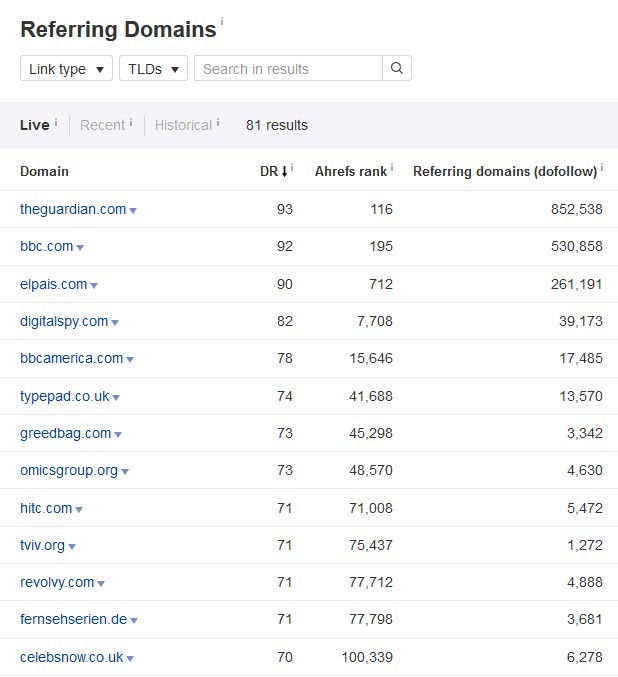Open elpais.com domain link

[54, 285]
